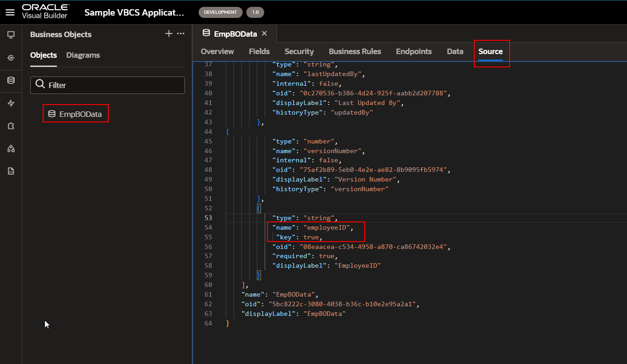Image resolution: width=627 pixels, height=364 pixels.
Task: Open the Fields tab
Action: click(259, 51)
